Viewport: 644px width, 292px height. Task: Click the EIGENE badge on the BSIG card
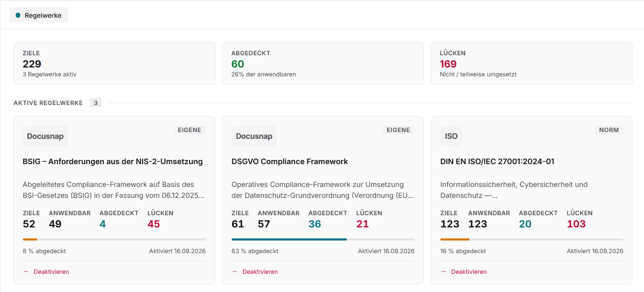click(x=190, y=130)
